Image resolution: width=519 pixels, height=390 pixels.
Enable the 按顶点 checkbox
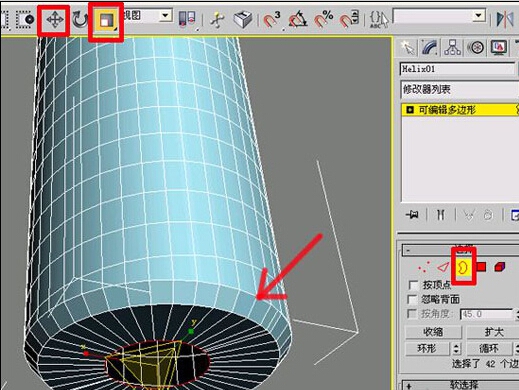[x=413, y=285]
